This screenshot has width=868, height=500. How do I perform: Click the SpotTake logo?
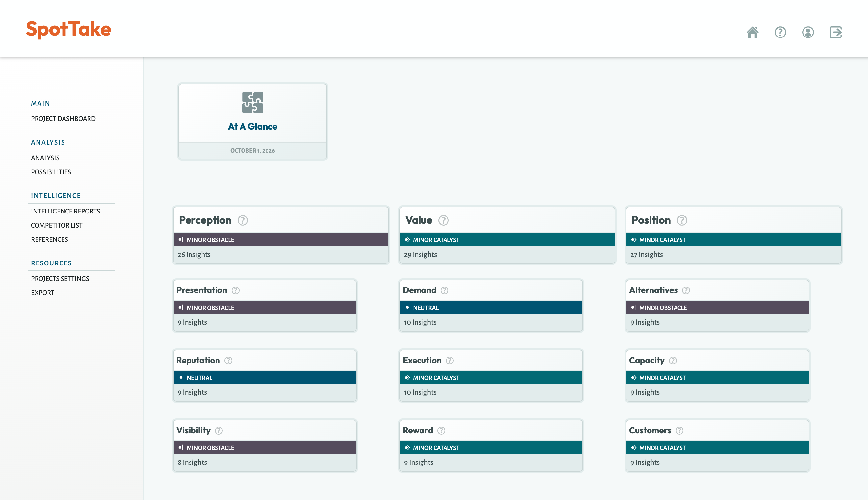click(68, 30)
